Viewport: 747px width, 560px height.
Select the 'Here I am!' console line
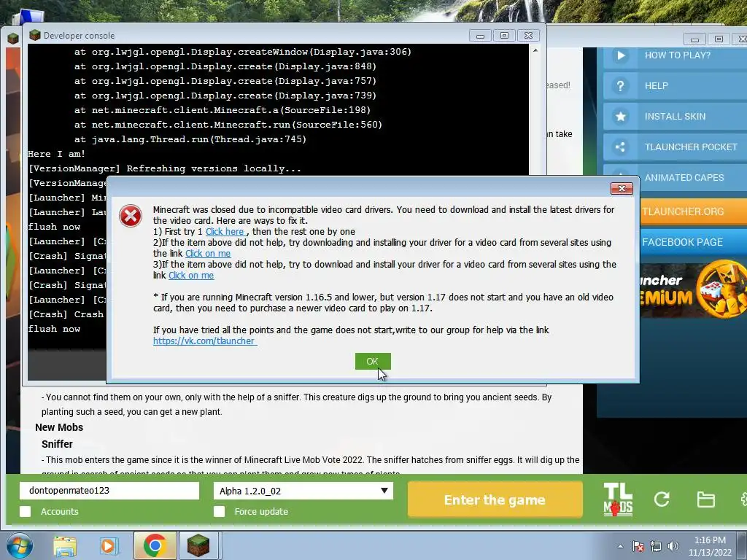point(57,154)
